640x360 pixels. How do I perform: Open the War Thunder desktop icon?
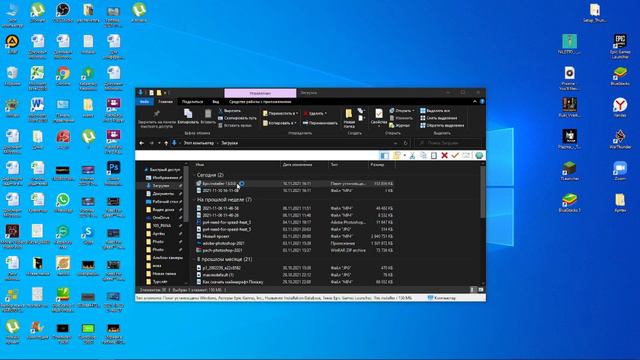click(x=620, y=140)
